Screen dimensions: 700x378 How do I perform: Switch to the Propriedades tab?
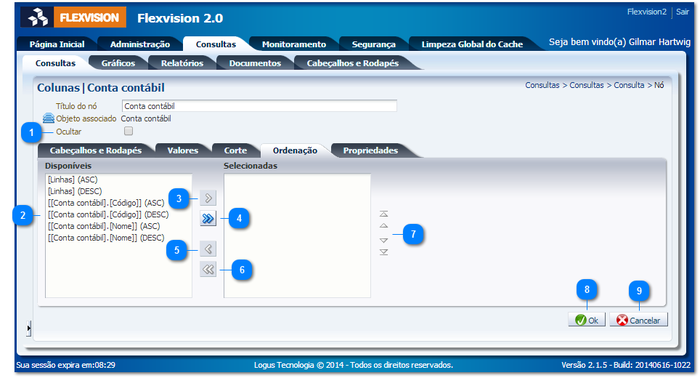pyautogui.click(x=370, y=150)
